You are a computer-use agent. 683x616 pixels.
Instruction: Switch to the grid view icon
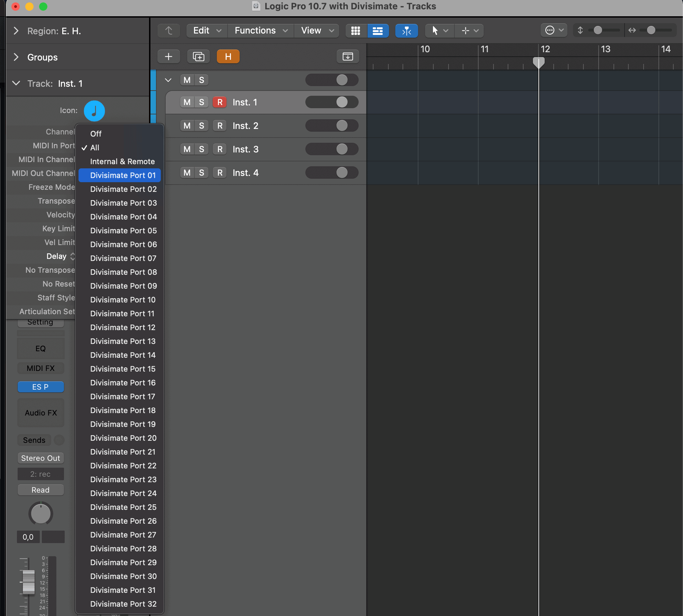[x=356, y=30]
